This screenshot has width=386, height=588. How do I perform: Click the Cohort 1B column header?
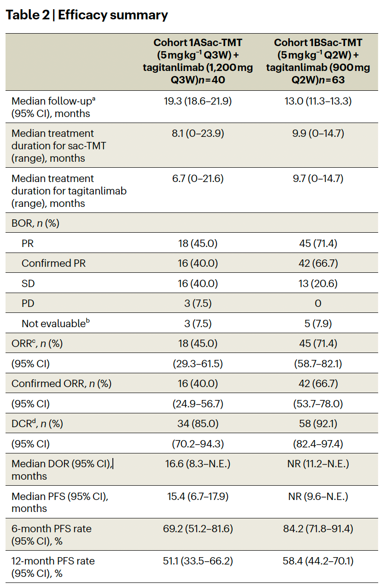click(x=318, y=62)
